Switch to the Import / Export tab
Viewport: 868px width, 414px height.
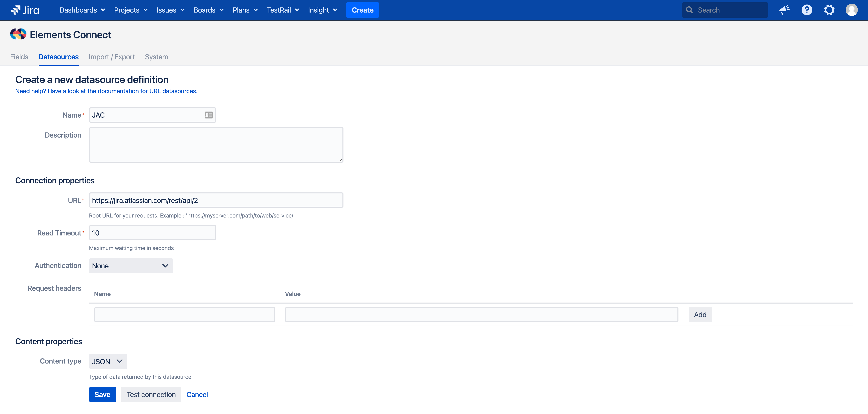click(x=112, y=57)
